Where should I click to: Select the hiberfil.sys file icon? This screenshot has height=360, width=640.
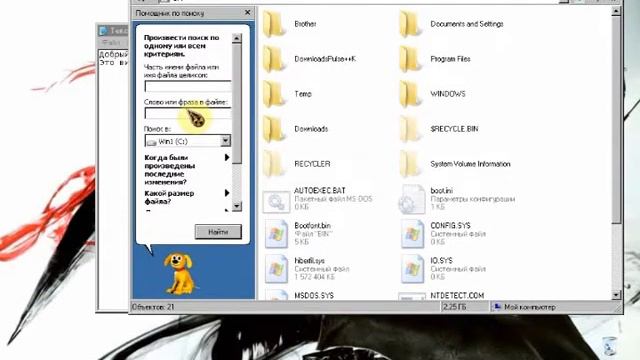click(276, 269)
